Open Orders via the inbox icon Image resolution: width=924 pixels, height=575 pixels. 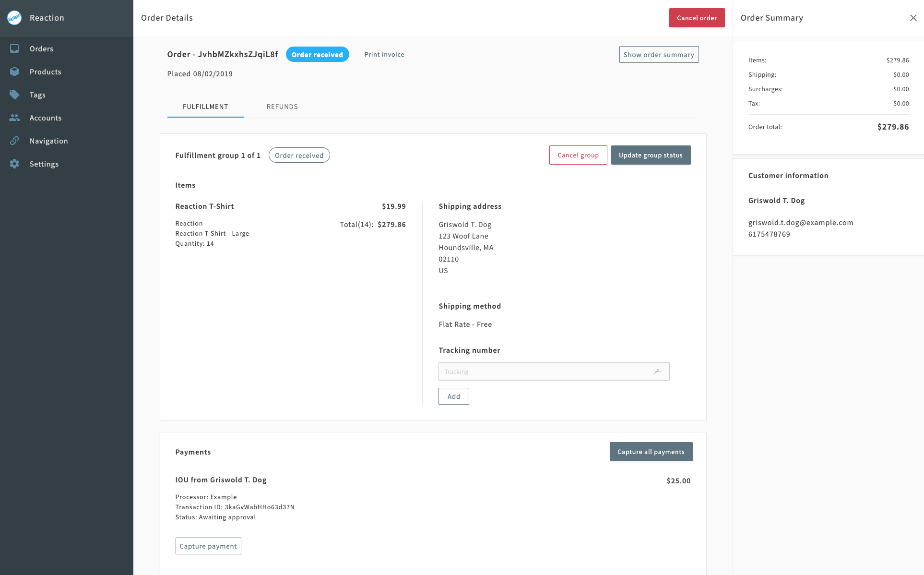[x=14, y=48]
